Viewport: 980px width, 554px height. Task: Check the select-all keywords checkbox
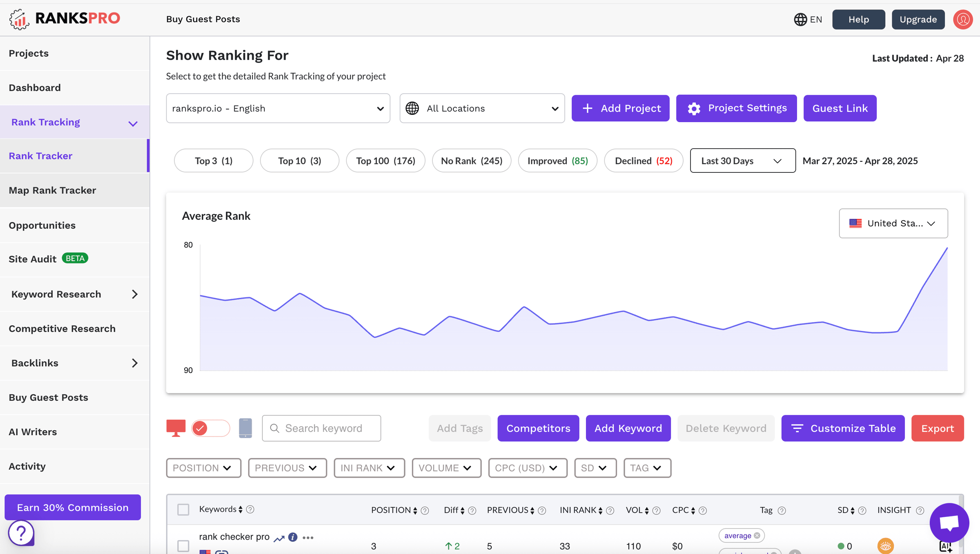(x=183, y=509)
